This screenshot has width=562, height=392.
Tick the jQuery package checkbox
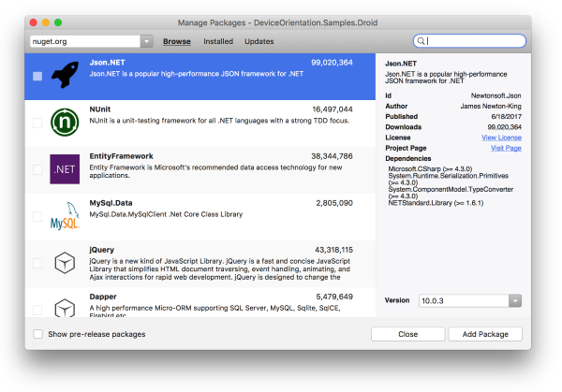37,263
